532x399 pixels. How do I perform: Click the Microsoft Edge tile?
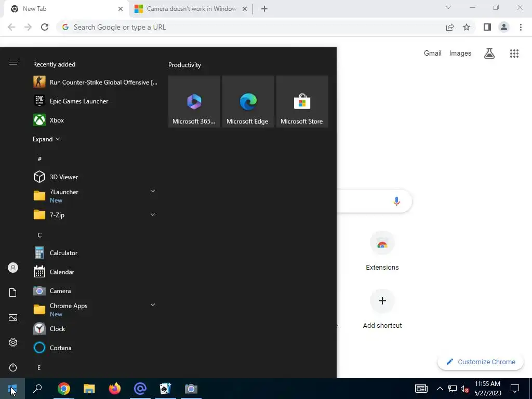248,101
